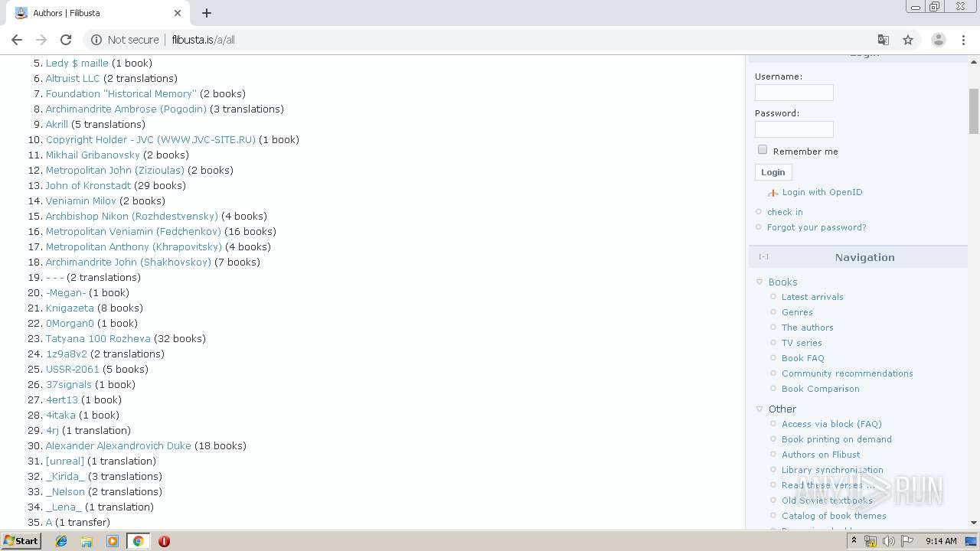This screenshot has width=980, height=551.
Task: Open Access via block (FAQ) link
Action: tap(831, 424)
